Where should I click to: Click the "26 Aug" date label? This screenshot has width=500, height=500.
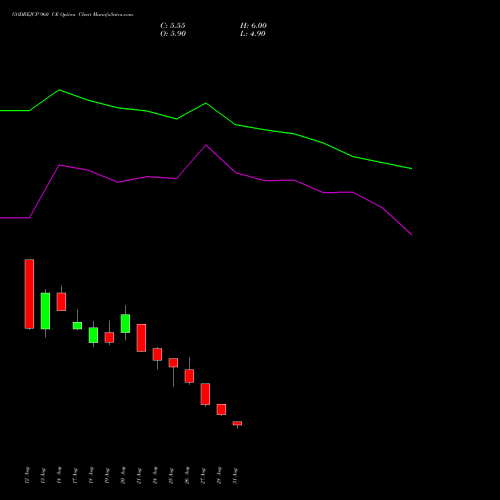pos(187,475)
